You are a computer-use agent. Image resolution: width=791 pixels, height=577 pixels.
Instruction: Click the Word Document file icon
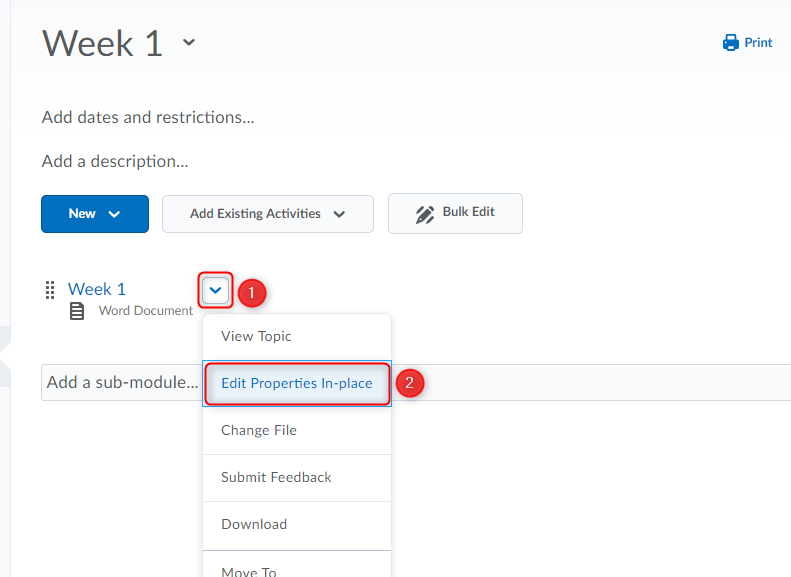tap(77, 312)
